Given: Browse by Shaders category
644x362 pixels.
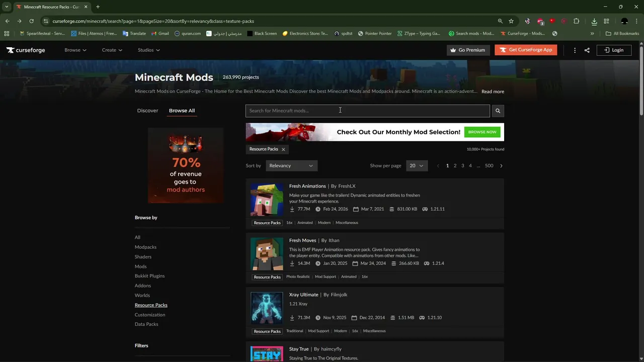Looking at the screenshot, I should coord(143,257).
